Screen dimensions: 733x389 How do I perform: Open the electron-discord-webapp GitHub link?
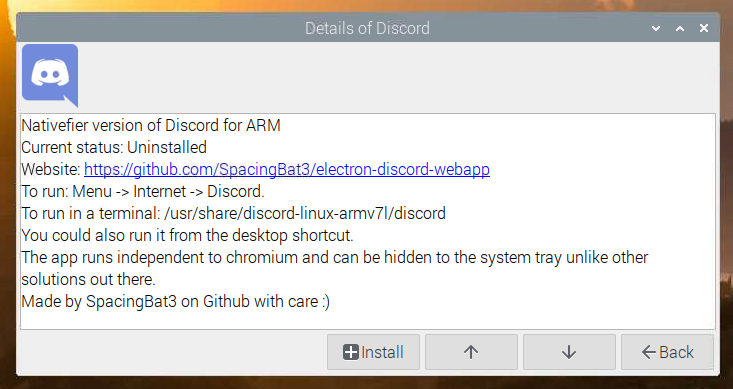[287, 169]
